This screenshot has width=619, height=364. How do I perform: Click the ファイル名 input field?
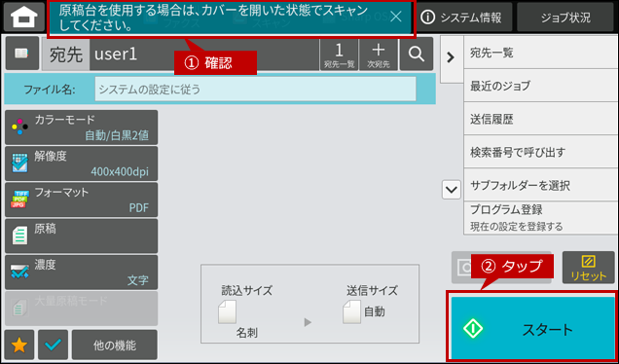point(255,90)
